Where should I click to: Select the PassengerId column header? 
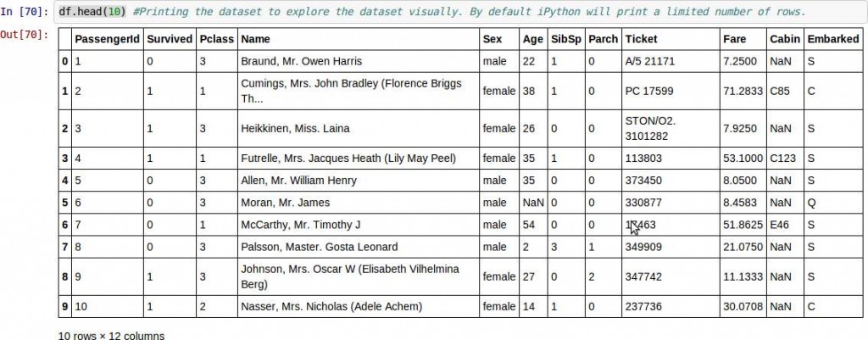coord(107,40)
